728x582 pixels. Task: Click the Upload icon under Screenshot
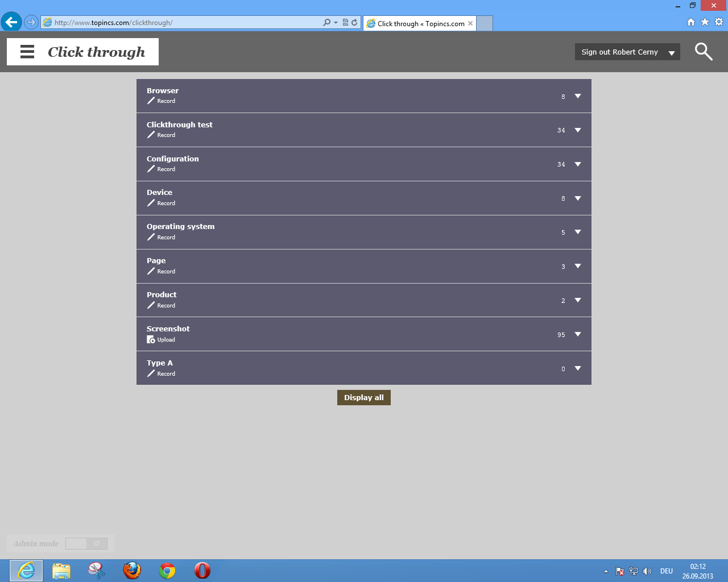click(151, 339)
